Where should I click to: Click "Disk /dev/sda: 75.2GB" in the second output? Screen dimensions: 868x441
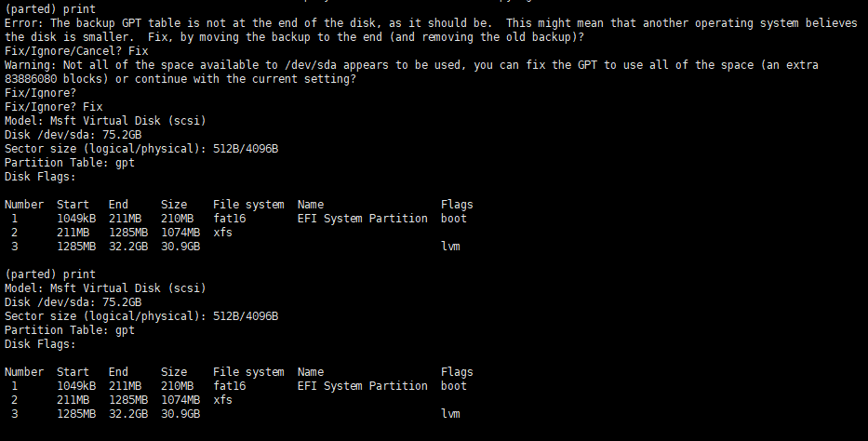click(x=73, y=302)
